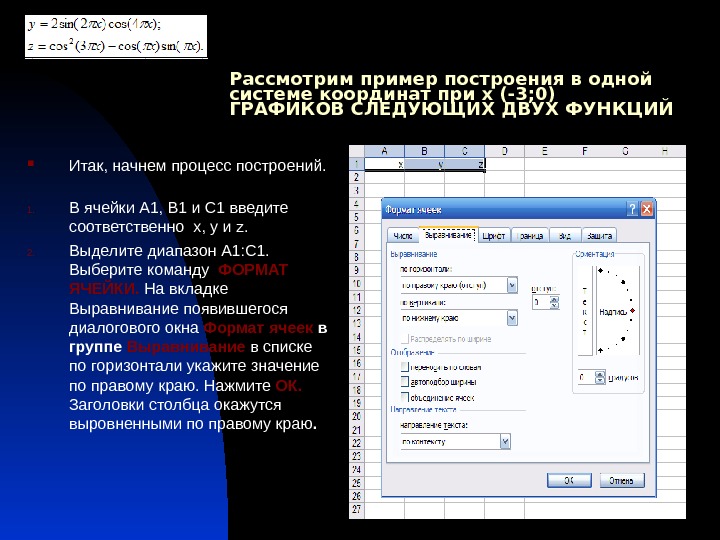Tick the объединение ячеек checkbox

[405, 397]
